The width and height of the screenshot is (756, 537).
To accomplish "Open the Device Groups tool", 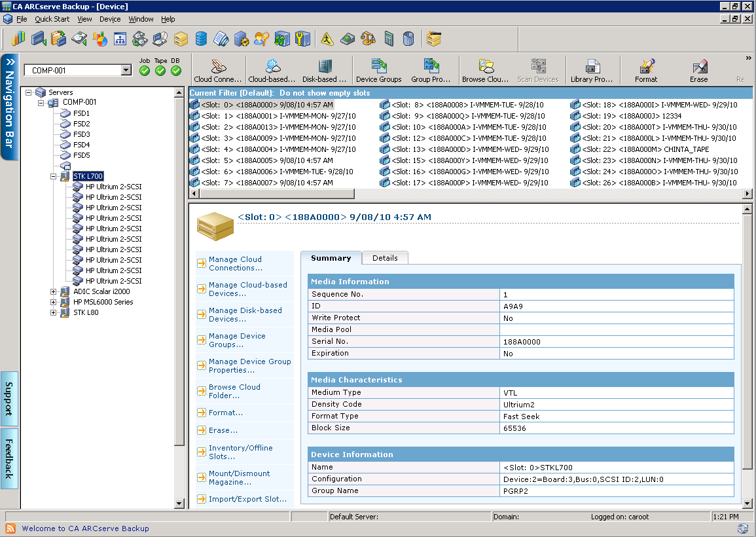I will tap(379, 69).
